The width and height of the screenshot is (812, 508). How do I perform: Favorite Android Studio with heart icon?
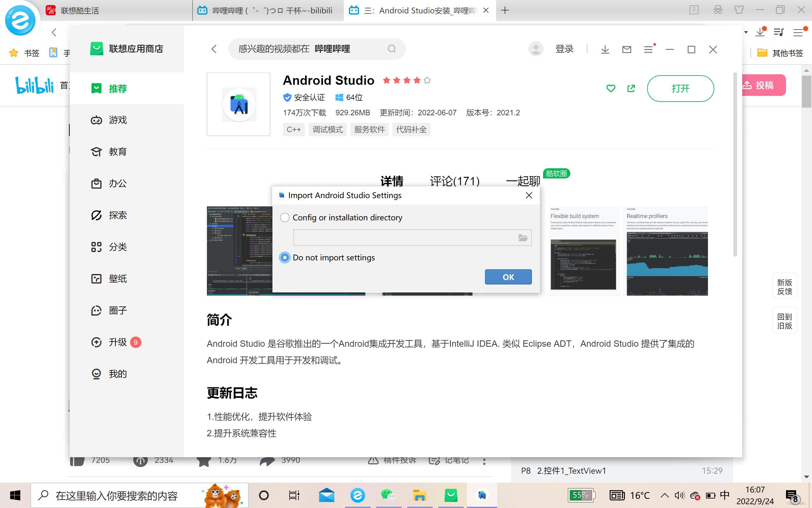(611, 88)
